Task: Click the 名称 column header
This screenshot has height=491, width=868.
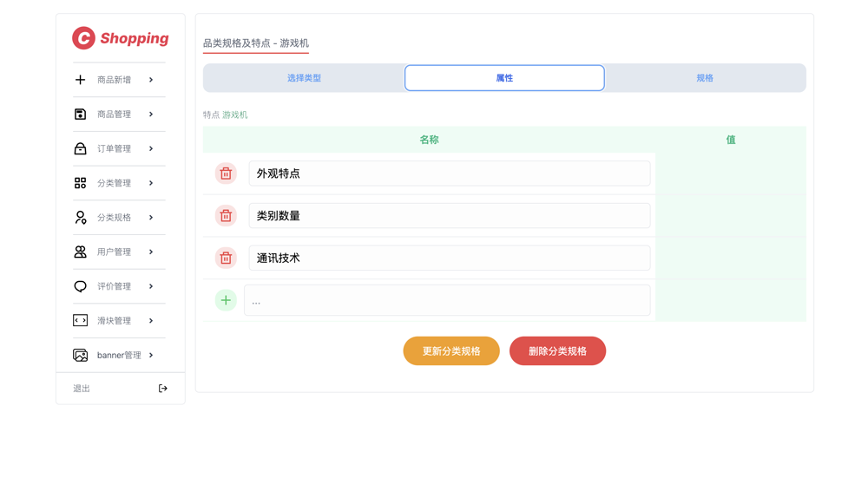Action: (429, 140)
